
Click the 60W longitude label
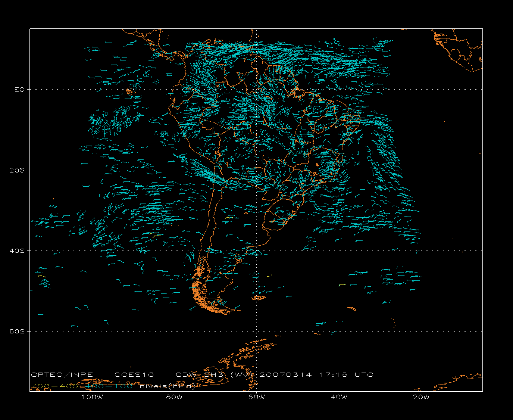click(257, 397)
